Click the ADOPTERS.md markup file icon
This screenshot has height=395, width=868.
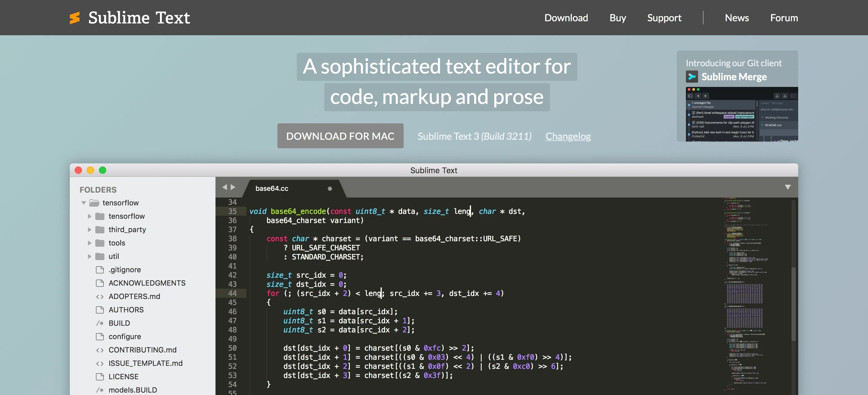tap(100, 296)
